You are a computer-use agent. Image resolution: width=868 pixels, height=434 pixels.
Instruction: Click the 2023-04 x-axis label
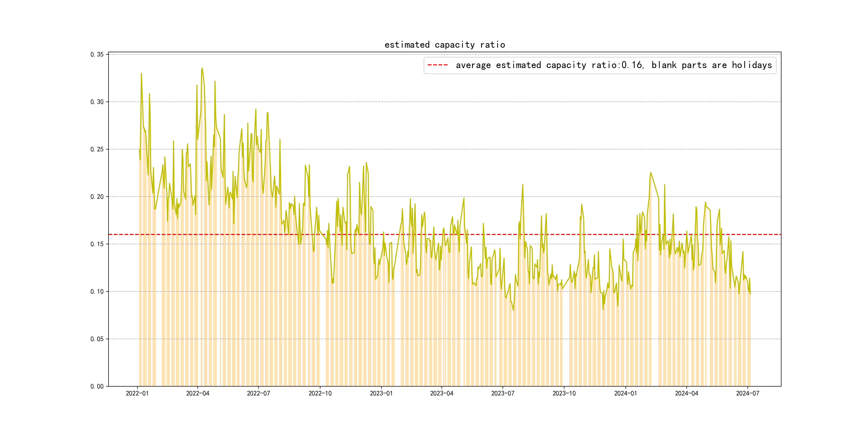[442, 393]
